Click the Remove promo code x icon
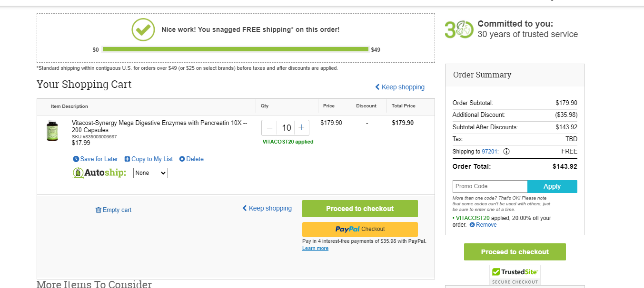 [x=472, y=225]
